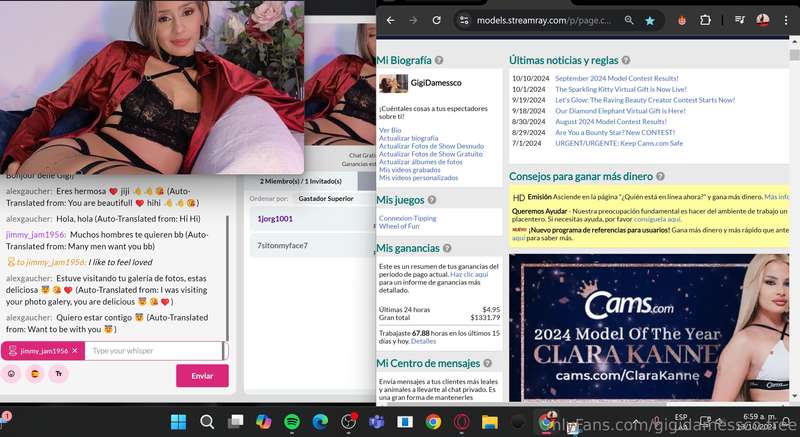Select the 2 Miembro(s) / 1 Invitado(s) tab
Screen dimensions: 800x437
point(301,181)
